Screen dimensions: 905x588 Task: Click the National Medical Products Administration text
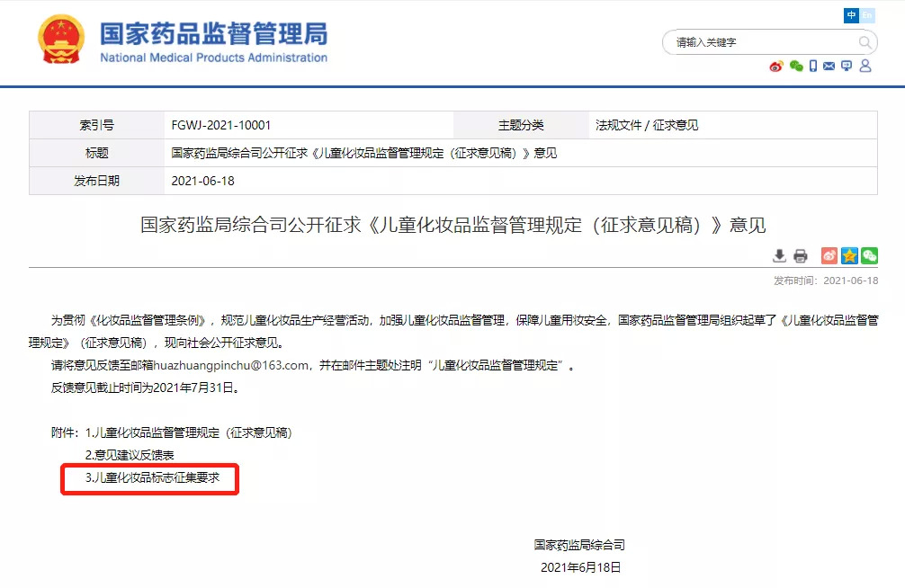coord(213,58)
